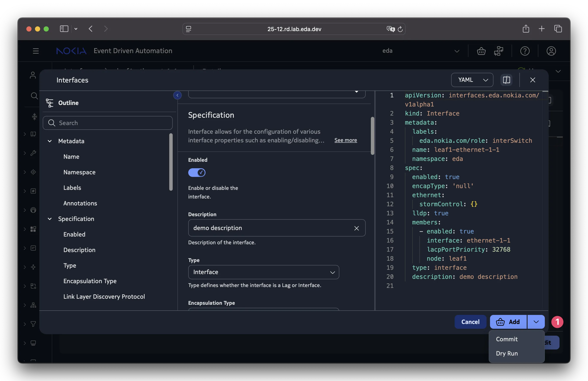The width and height of the screenshot is (588, 381).
Task: Click the Add to basket button
Action: (x=508, y=322)
